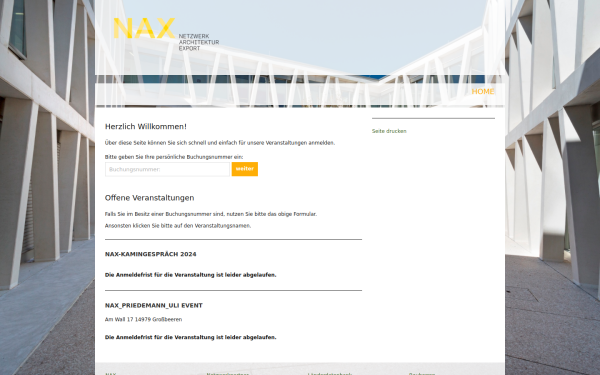Click text 'Bitte geben Sie Ihre persönliche Buchungsnummer ein:'

174,157
